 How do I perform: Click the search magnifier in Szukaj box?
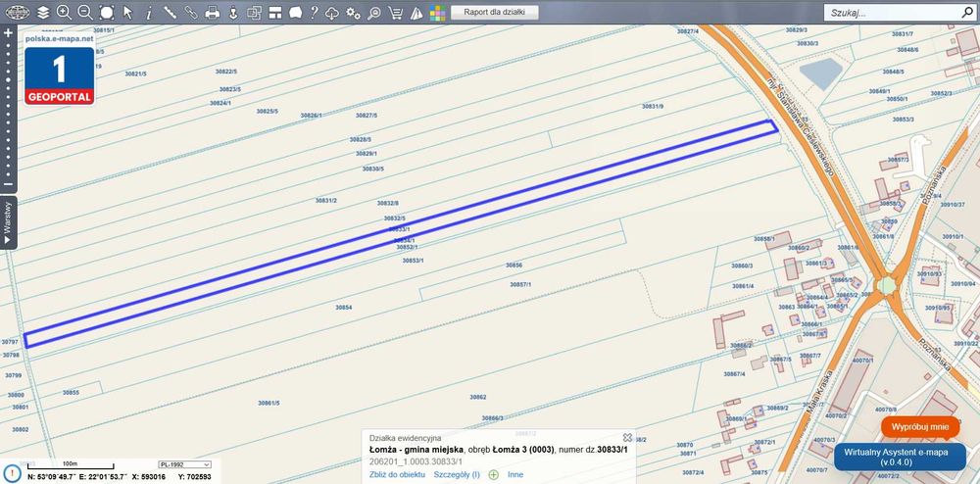966,12
